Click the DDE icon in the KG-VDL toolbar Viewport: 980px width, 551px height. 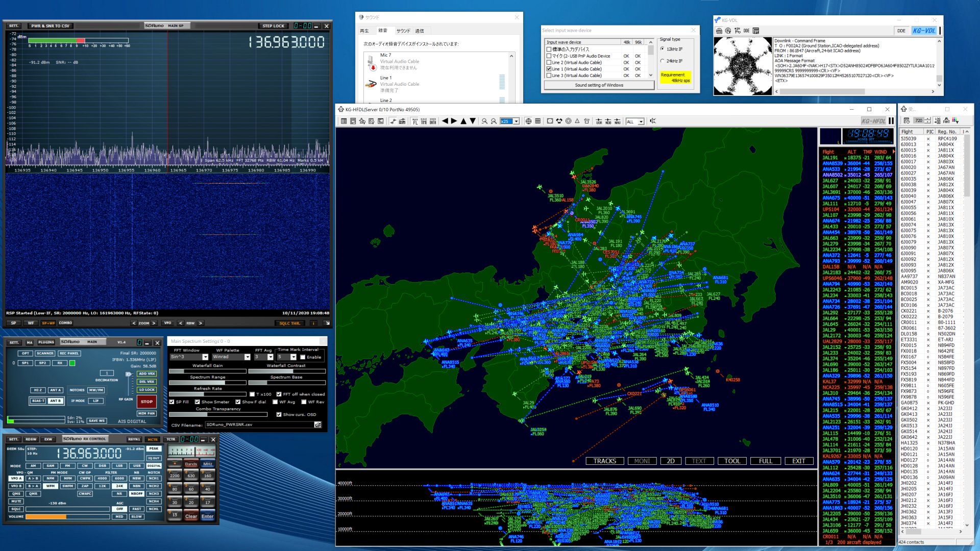coord(746,31)
